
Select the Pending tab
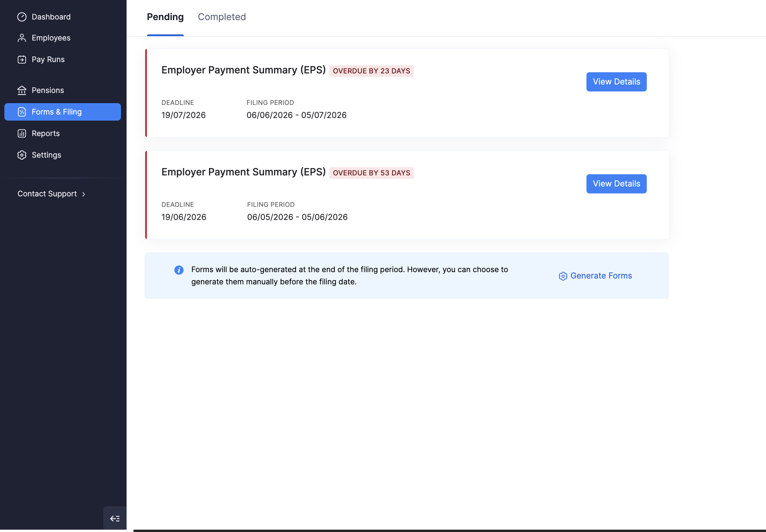tap(165, 17)
